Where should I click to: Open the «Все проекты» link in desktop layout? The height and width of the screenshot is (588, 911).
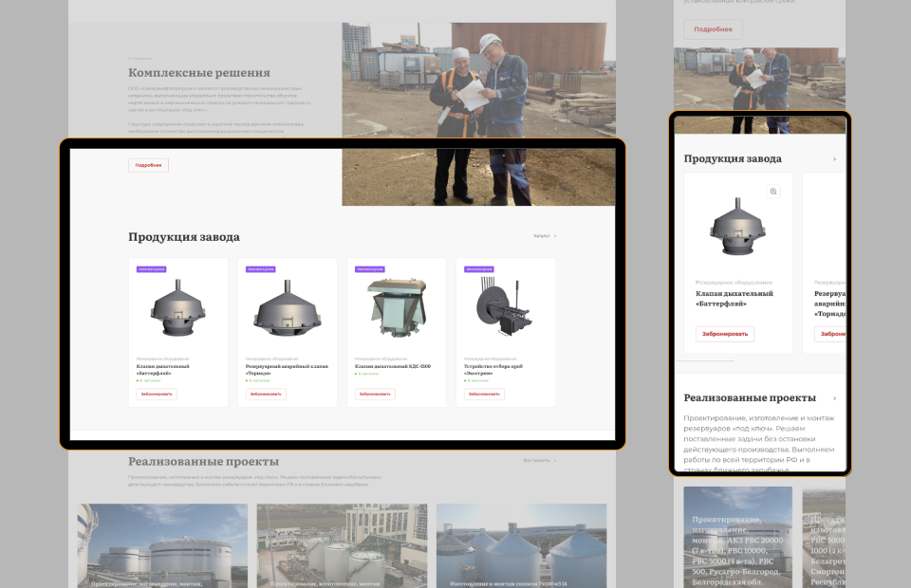(x=539, y=461)
